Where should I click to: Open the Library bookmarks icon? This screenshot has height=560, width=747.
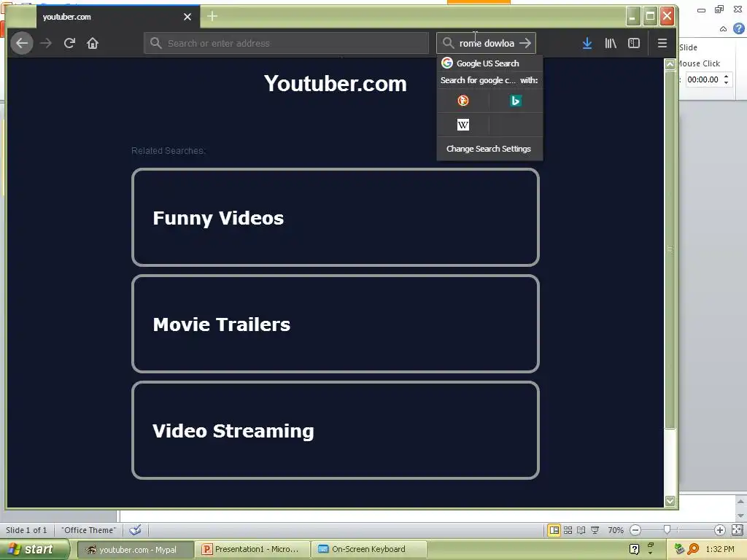click(x=611, y=43)
